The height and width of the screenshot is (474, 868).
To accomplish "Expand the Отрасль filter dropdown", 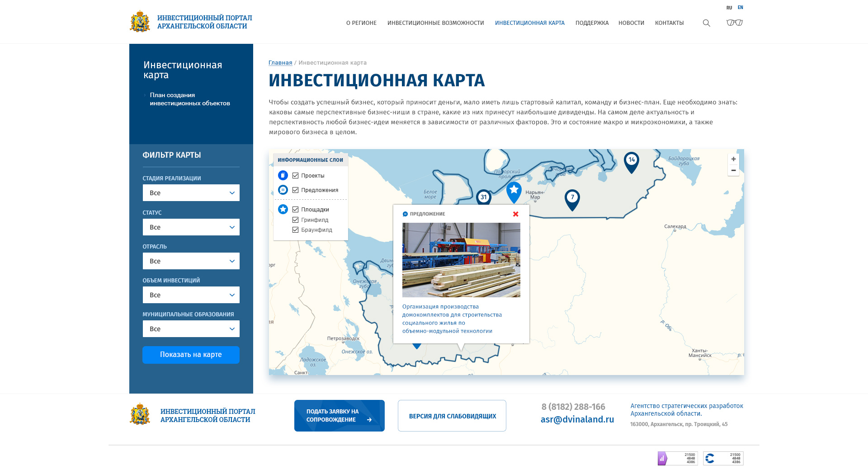I will [x=191, y=261].
